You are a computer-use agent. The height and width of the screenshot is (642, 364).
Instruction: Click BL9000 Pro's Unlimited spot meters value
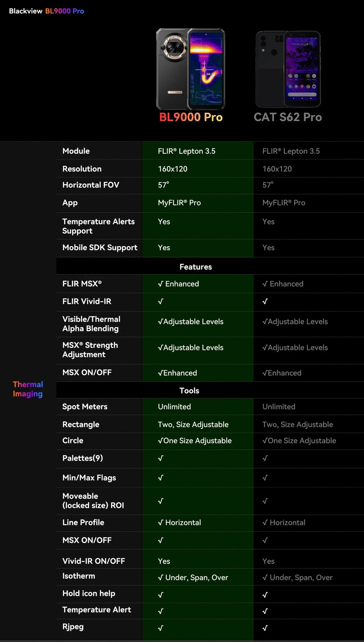174,407
